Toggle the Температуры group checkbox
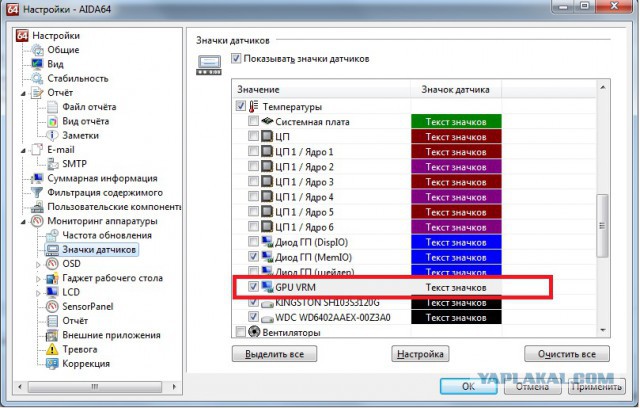Image resolution: width=640 pixels, height=408 pixels. [x=240, y=106]
